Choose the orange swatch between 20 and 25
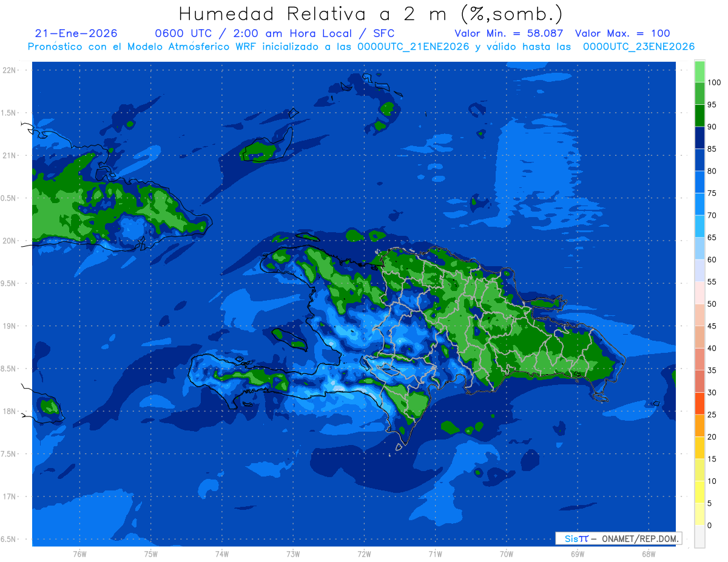Viewport: 728px width, 562px height. [699, 426]
